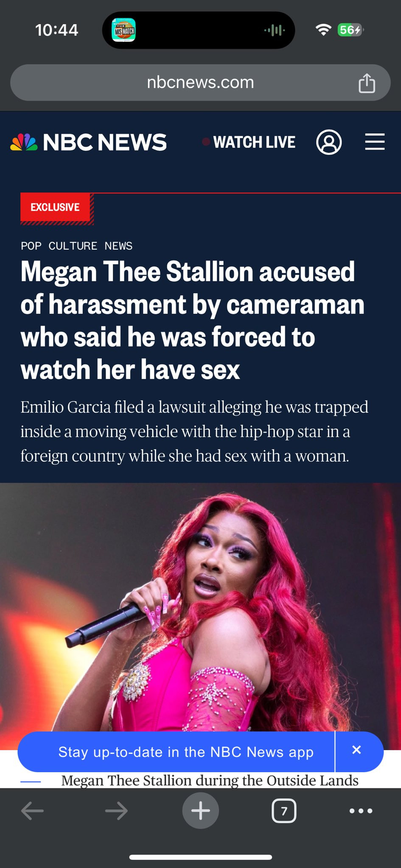401x868 pixels.
Task: Show open tabs via the 7 counter
Action: [x=284, y=811]
